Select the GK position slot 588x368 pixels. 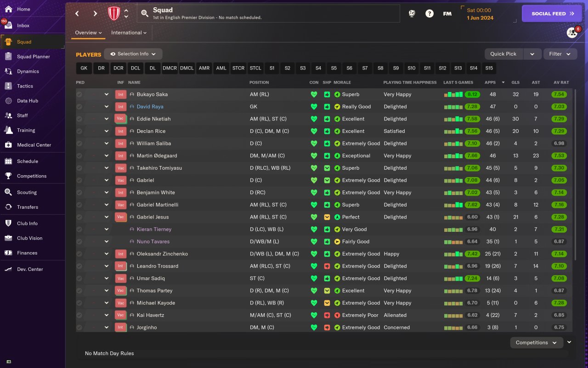(84, 68)
